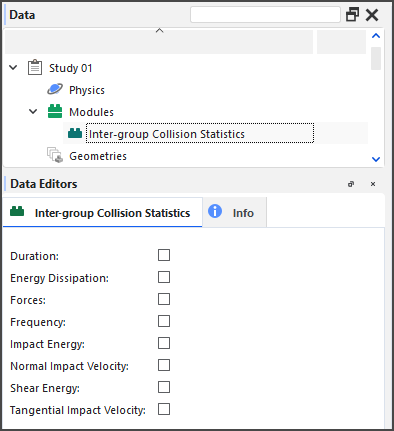Focus the Data panel search field

pos(265,15)
